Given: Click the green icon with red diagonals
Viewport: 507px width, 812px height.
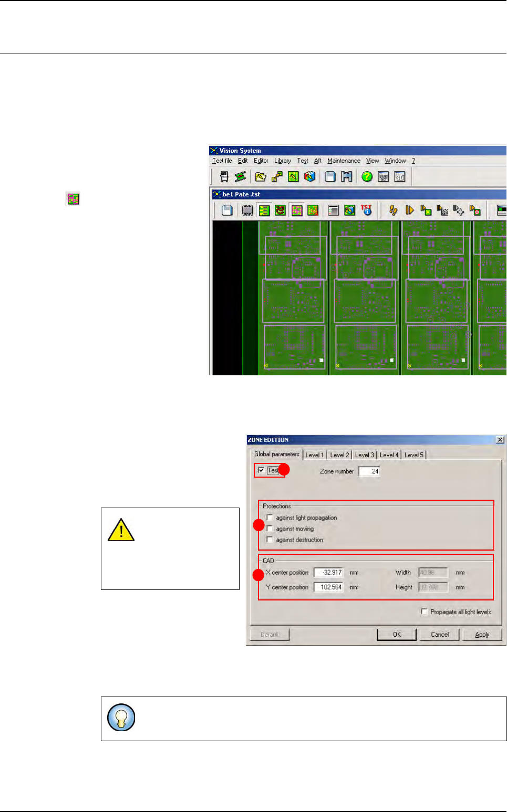Looking at the screenshot, I should tap(313, 210).
